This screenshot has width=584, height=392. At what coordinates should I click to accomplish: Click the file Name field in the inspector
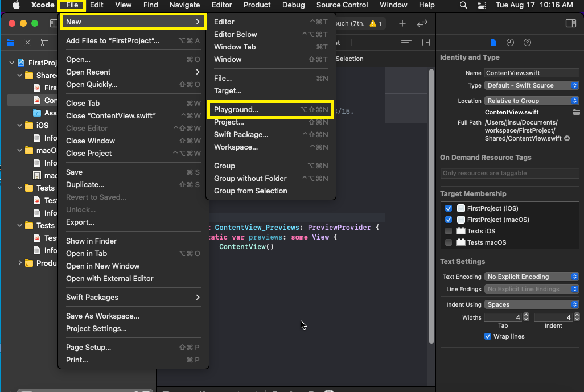[x=531, y=73]
